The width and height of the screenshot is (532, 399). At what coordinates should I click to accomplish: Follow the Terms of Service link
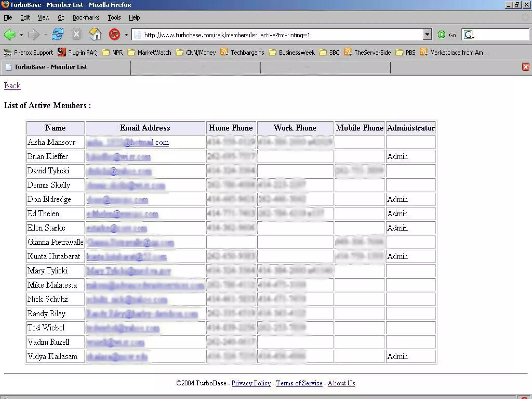[x=299, y=383]
